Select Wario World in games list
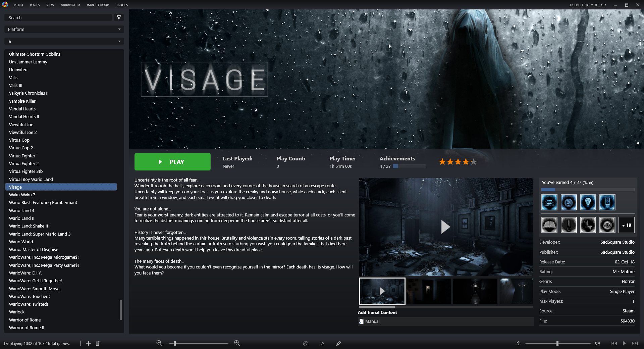644x349 pixels. tap(61, 242)
